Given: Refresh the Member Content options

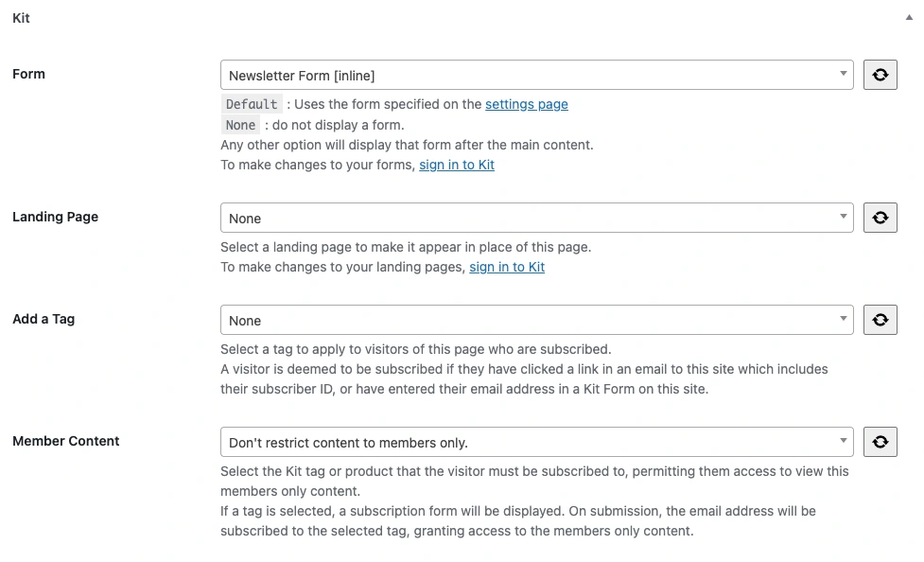Looking at the screenshot, I should click(880, 442).
